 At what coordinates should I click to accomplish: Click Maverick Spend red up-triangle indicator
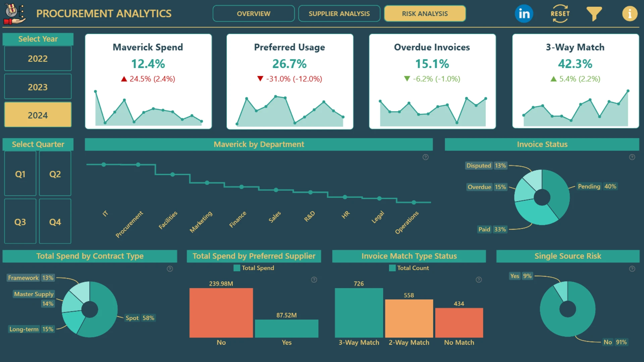point(124,79)
